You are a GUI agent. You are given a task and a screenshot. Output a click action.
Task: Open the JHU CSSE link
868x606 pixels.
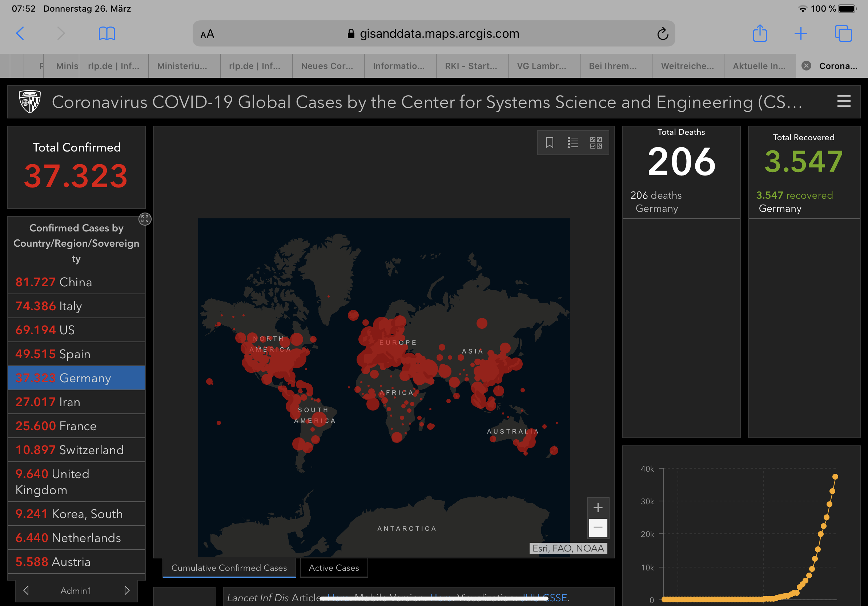pyautogui.click(x=544, y=598)
